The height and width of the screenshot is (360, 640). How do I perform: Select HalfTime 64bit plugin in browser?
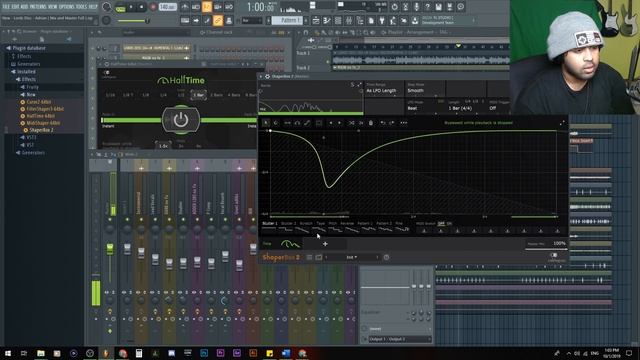pyautogui.click(x=38, y=116)
